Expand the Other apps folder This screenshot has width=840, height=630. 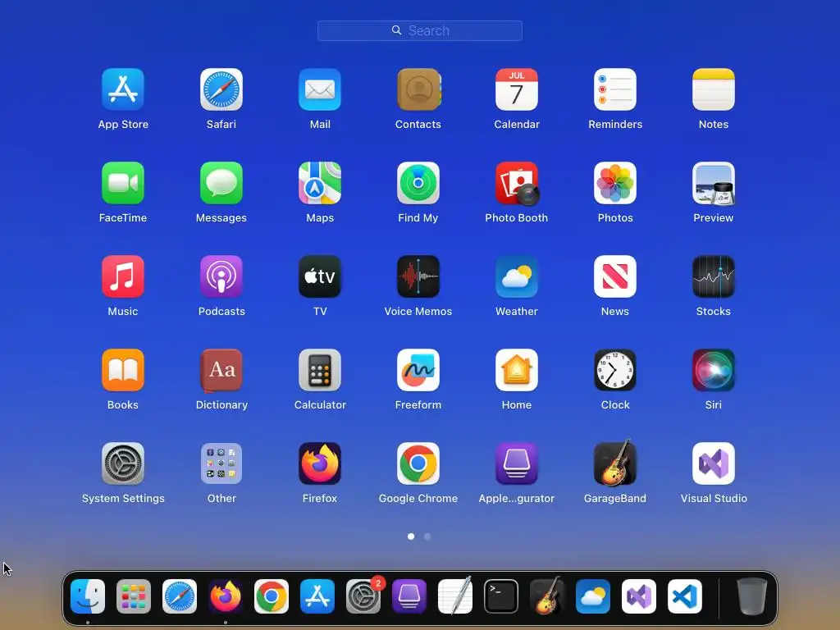pyautogui.click(x=221, y=463)
